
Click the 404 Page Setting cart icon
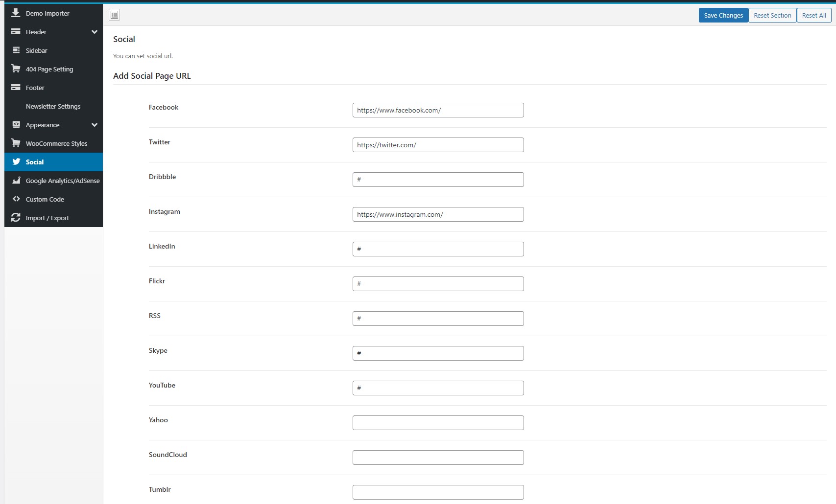(16, 69)
